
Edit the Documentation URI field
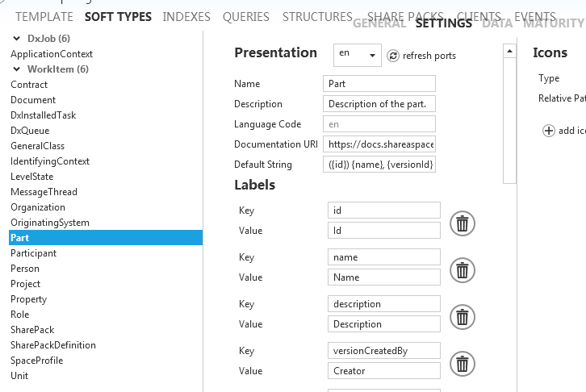pyautogui.click(x=379, y=144)
